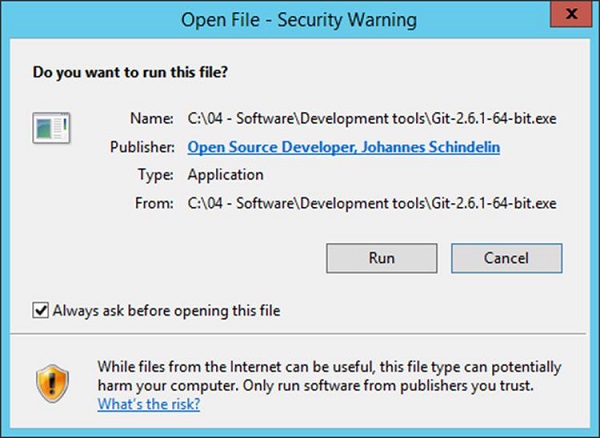Click the yellow security shield icon
The height and width of the screenshot is (438, 600).
(50, 383)
